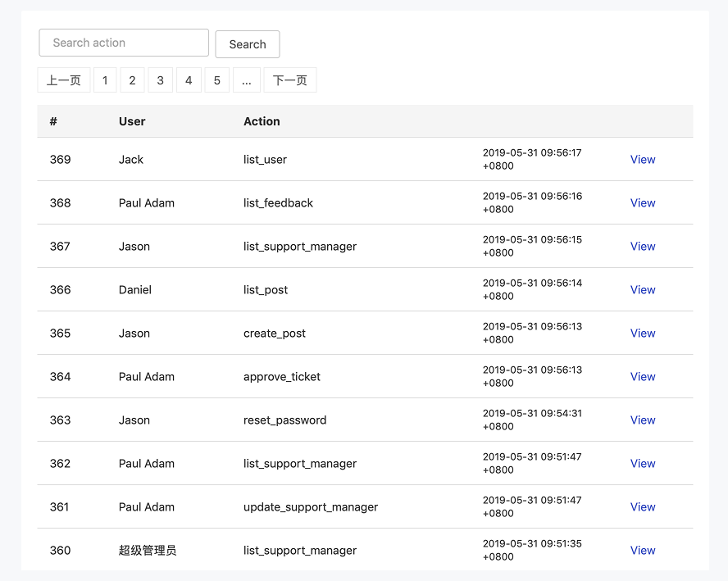View log entry 363 reset_password
Screen dimensions: 728x581
643,420
